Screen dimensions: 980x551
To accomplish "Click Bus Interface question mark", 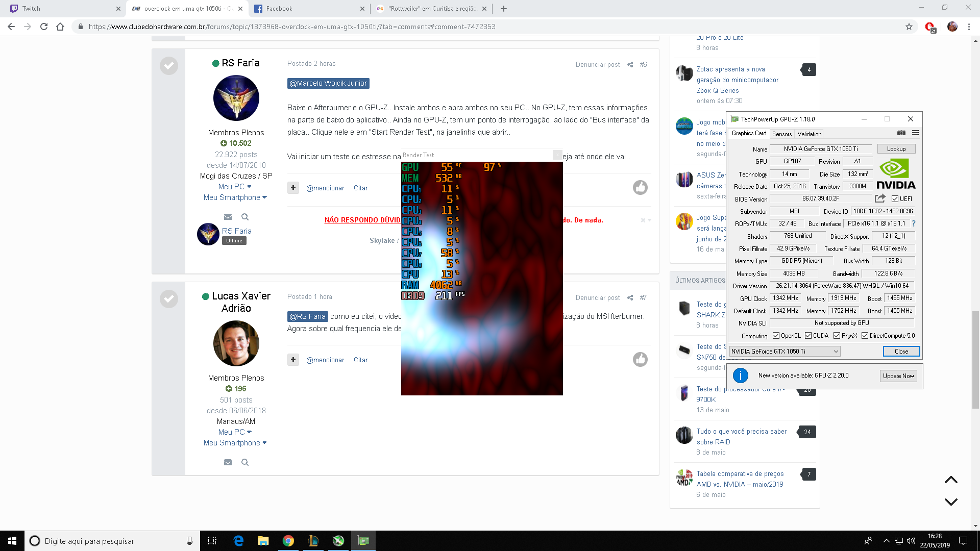I will click(914, 223).
